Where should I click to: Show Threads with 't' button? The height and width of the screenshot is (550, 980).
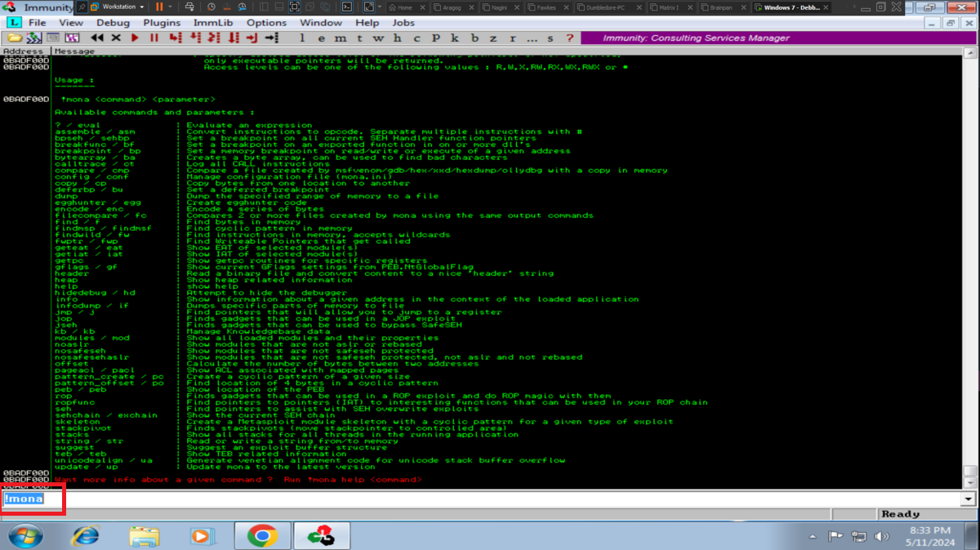(x=359, y=38)
